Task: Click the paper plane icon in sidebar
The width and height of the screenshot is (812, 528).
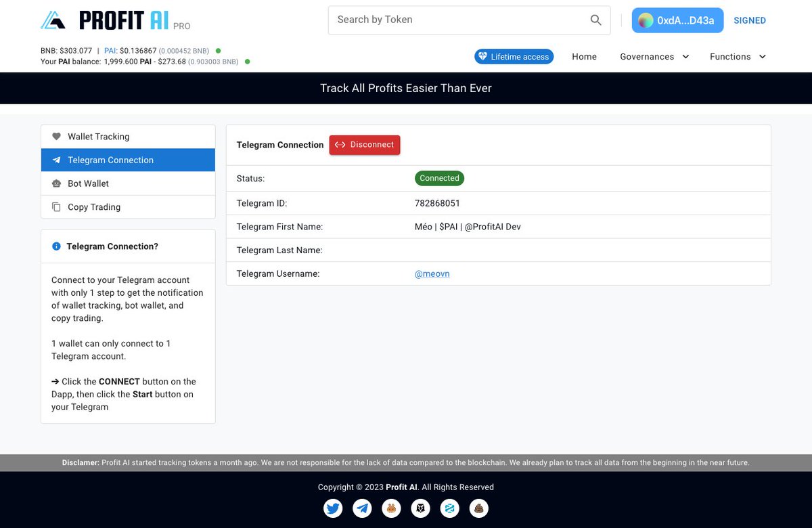Action: click(x=56, y=160)
